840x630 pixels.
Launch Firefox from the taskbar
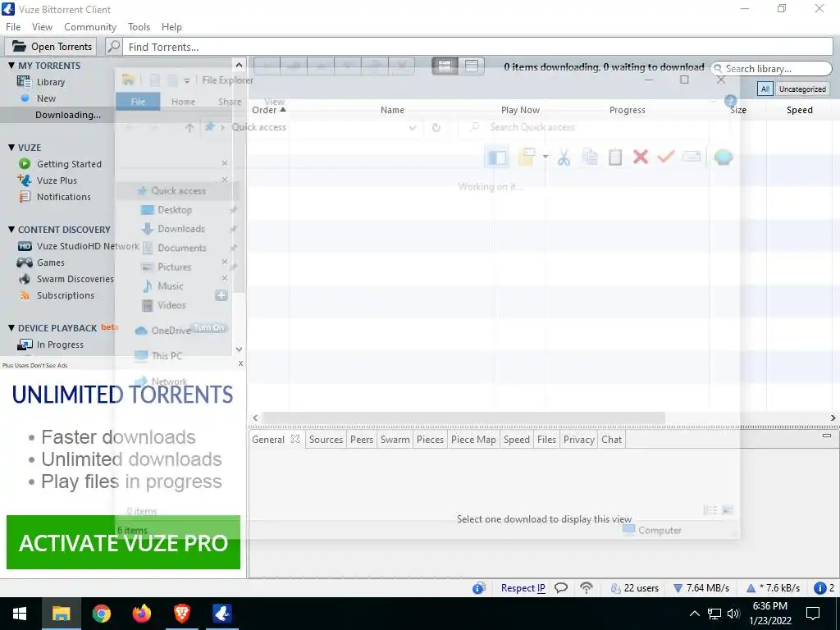[142, 614]
